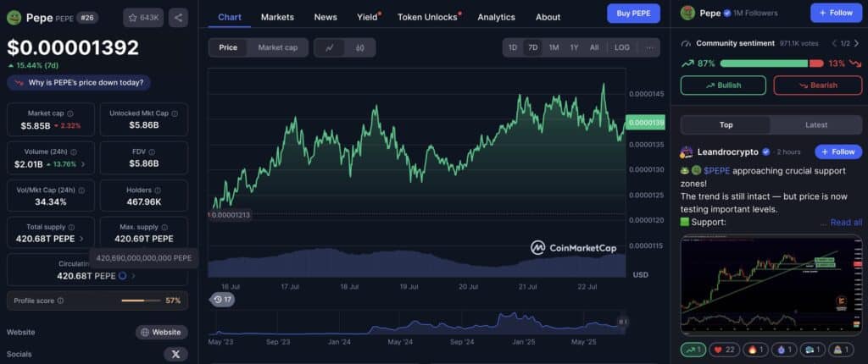
Task: Click circulating supply verified circle icon
Action: pos(122,275)
